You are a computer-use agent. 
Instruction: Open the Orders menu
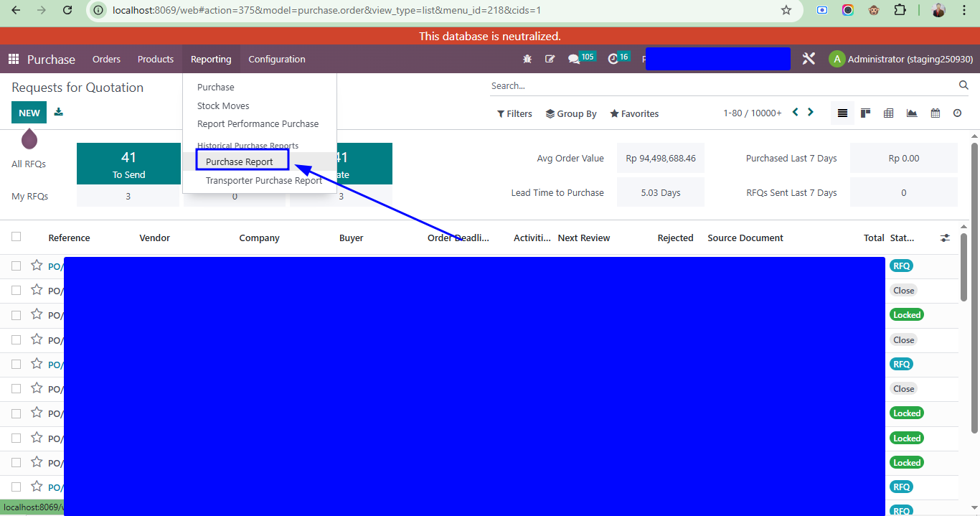(x=106, y=59)
